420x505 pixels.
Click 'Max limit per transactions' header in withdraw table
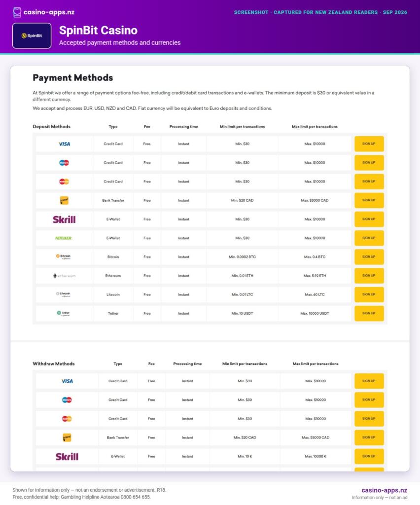[x=315, y=363]
